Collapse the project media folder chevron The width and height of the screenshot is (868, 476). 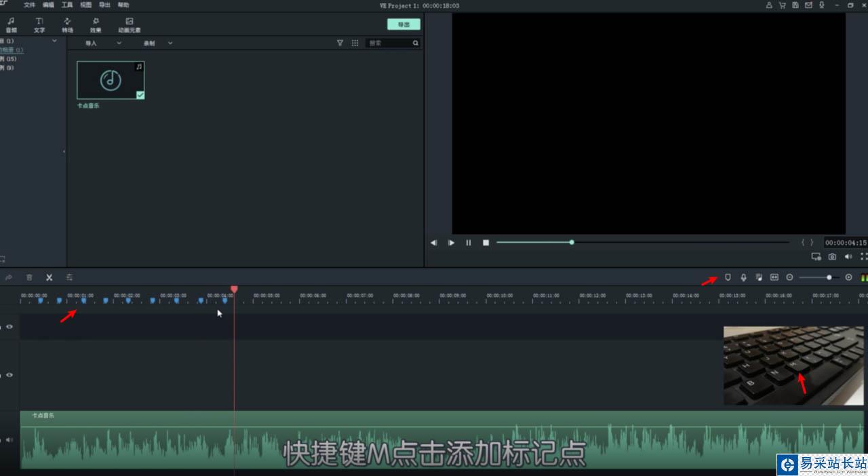[x=55, y=41]
